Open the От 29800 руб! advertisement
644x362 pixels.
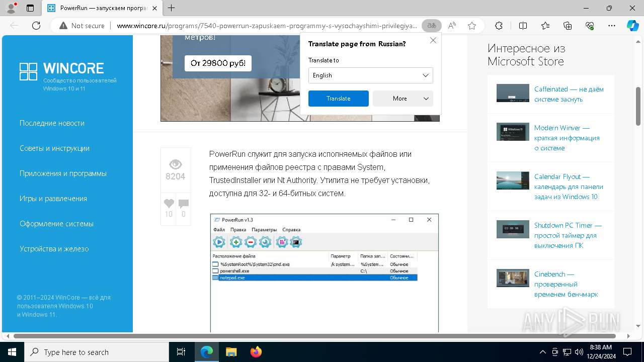point(218,63)
